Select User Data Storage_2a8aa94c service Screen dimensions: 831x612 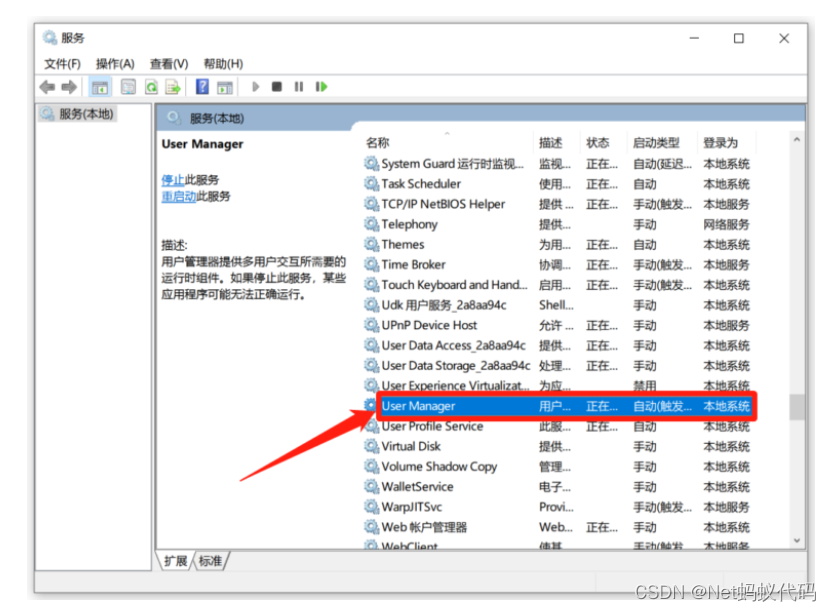point(558,366)
